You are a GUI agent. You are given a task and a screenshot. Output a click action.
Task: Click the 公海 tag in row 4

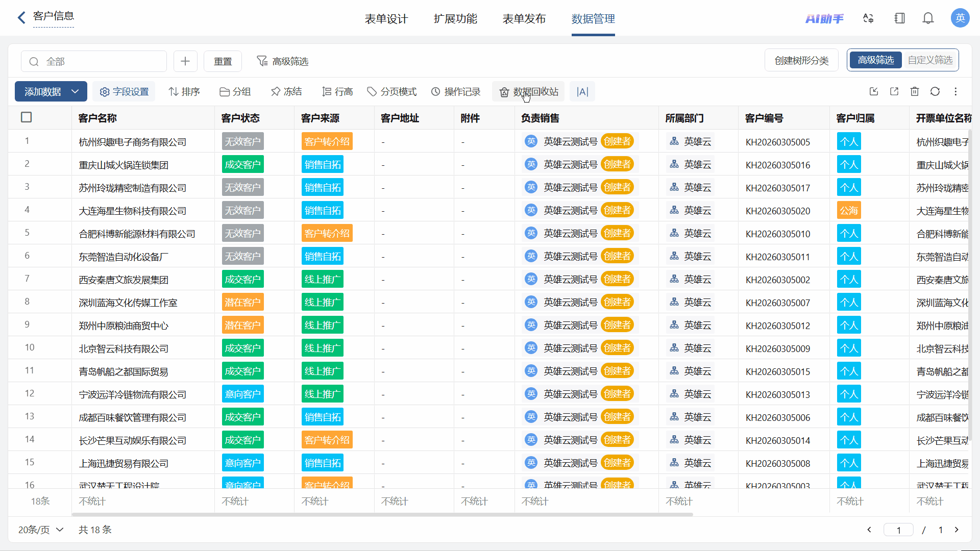point(849,210)
